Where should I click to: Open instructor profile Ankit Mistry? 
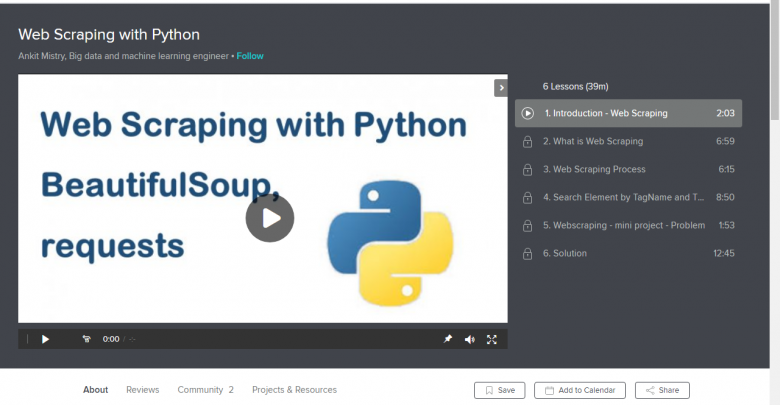point(42,56)
